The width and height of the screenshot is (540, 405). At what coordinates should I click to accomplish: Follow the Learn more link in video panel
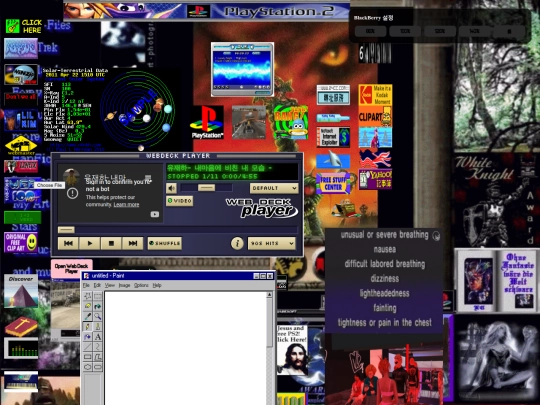126,205
